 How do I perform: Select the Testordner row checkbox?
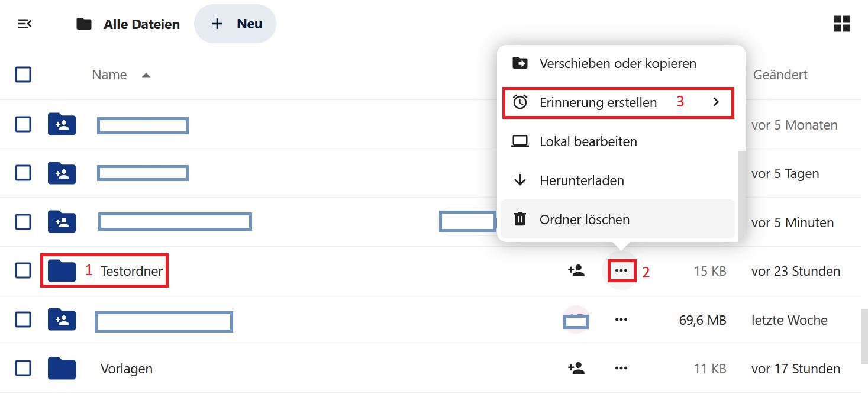pyautogui.click(x=23, y=271)
